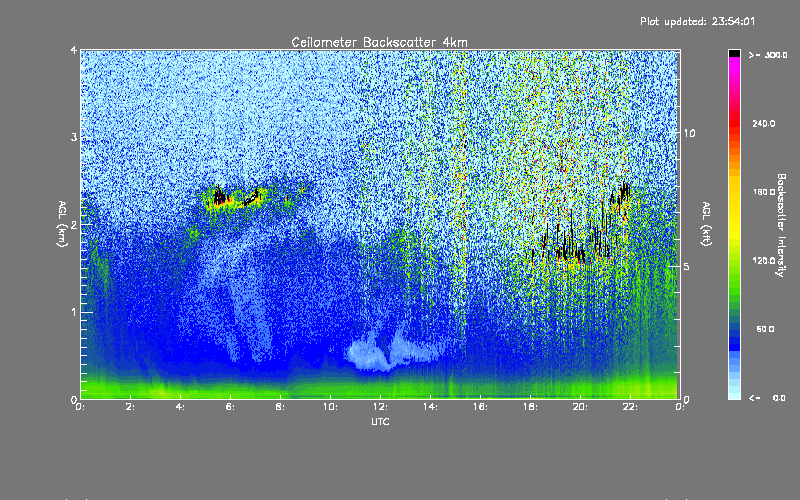This screenshot has width=800, height=500.
Task: Click the black cloud echo near 6 UTC
Action: (x=220, y=196)
